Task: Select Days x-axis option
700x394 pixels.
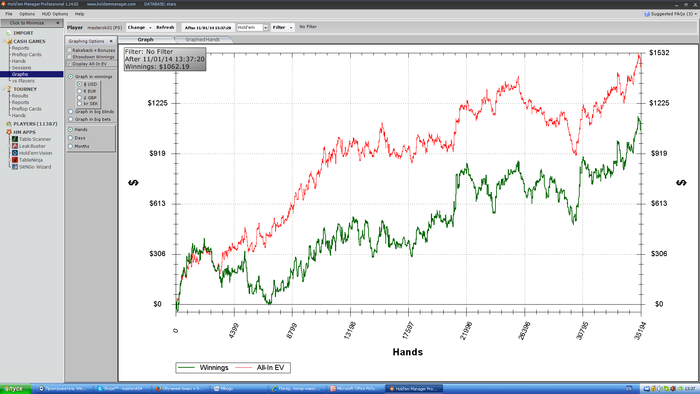Action: [x=71, y=138]
